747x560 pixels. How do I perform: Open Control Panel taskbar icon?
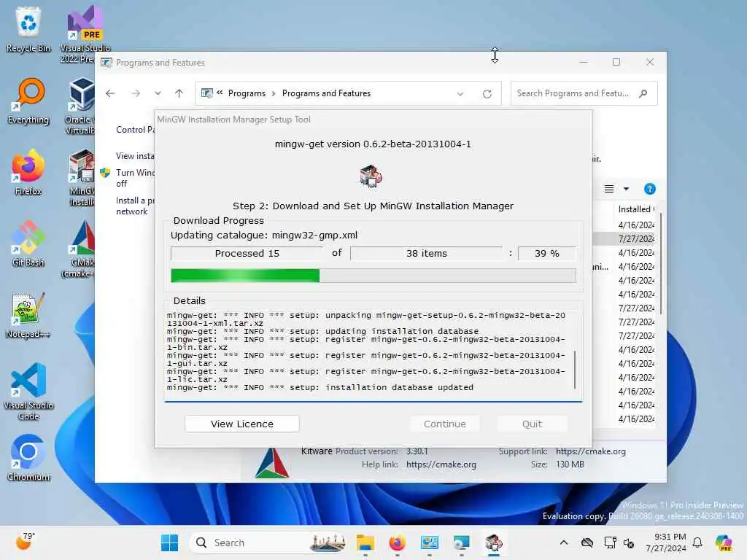[x=429, y=542]
